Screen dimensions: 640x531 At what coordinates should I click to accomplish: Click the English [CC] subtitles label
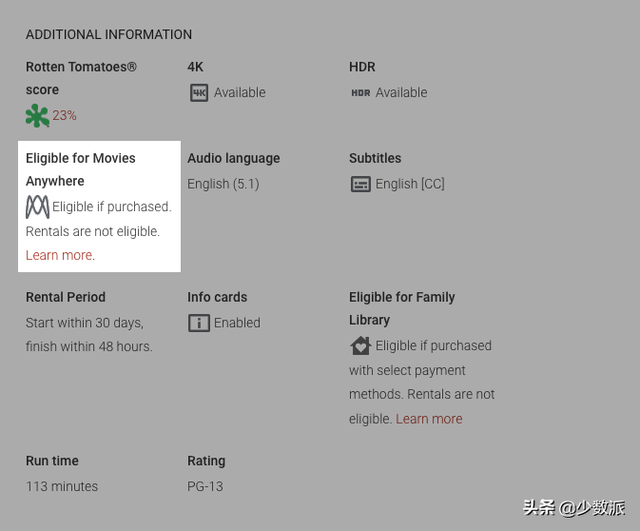[x=410, y=184]
